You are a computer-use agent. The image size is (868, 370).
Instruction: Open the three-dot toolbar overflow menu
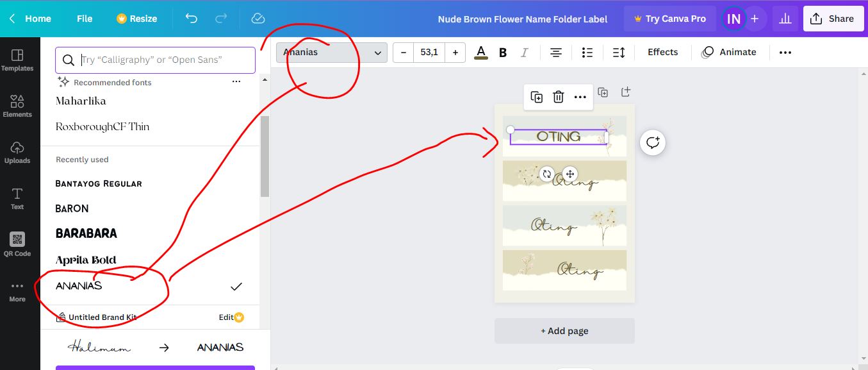[785, 53]
